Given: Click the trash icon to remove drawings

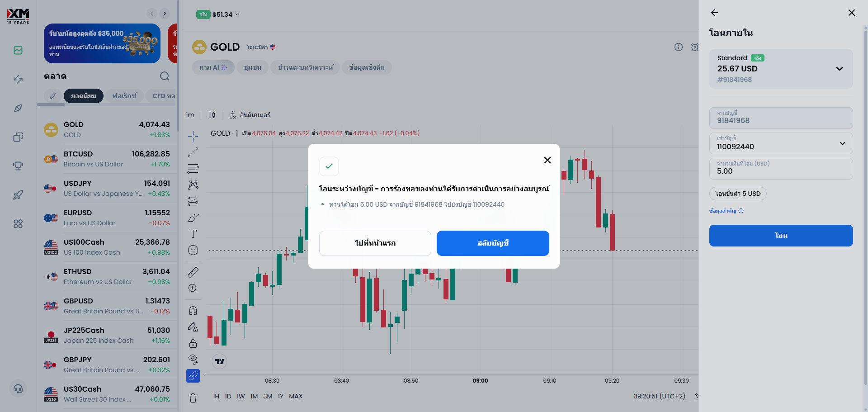Looking at the screenshot, I should [x=193, y=398].
